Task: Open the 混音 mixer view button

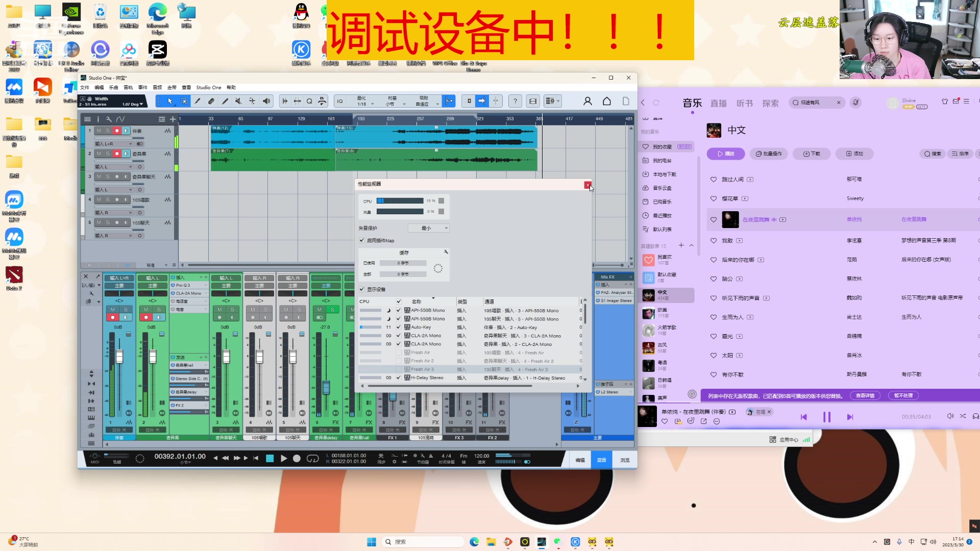Action: tap(602, 460)
